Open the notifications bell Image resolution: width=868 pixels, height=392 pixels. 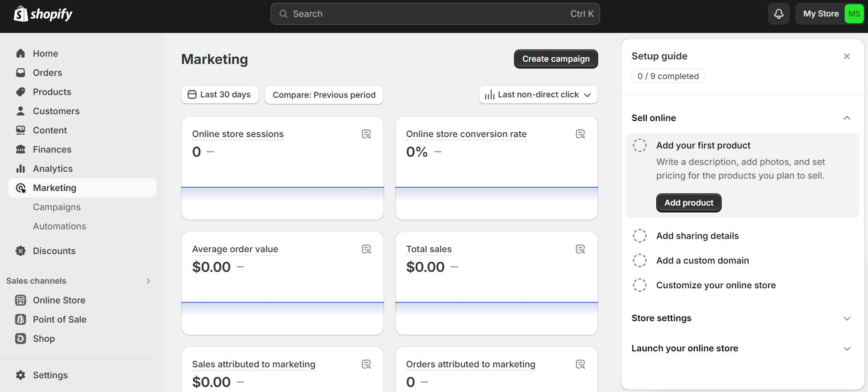coord(778,14)
